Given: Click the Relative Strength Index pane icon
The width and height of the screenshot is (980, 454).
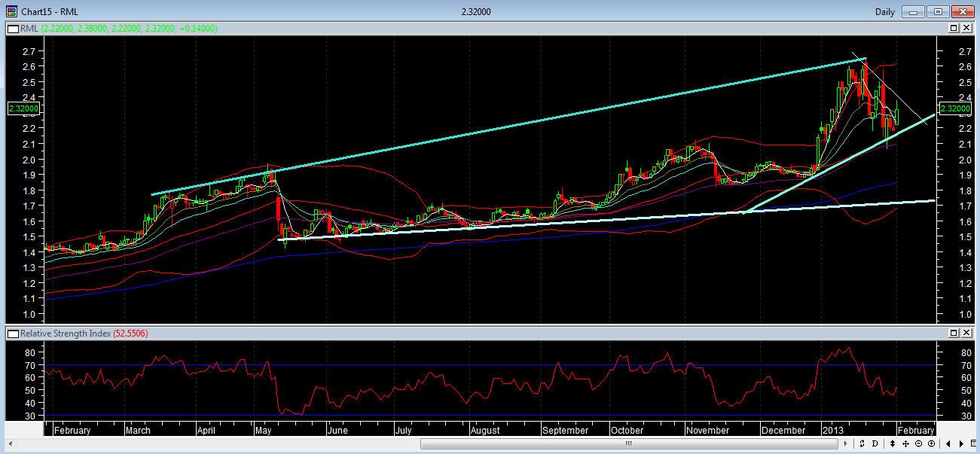Looking at the screenshot, I should click(x=13, y=332).
